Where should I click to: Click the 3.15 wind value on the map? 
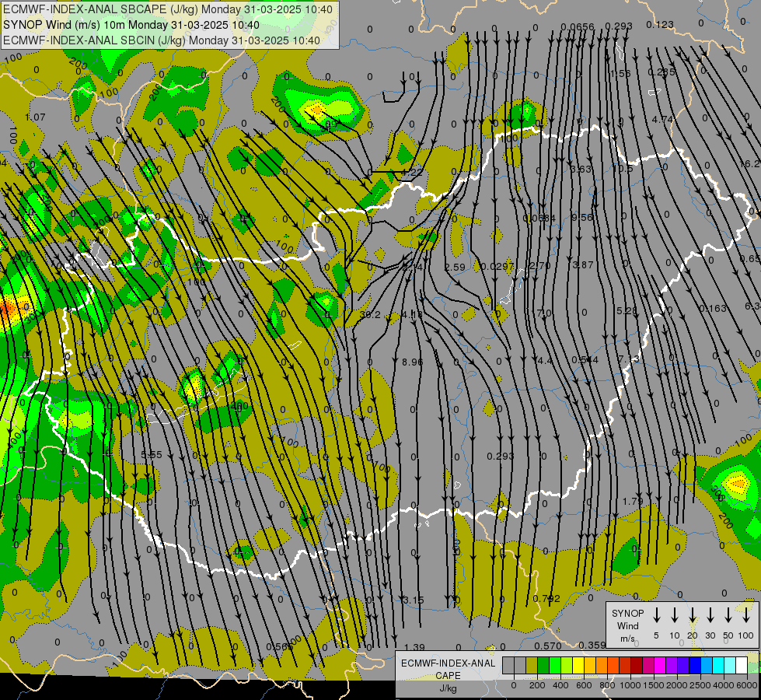tap(414, 600)
